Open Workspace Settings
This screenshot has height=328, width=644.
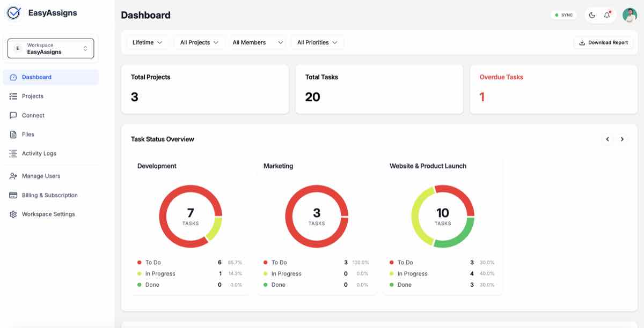coord(13,214)
